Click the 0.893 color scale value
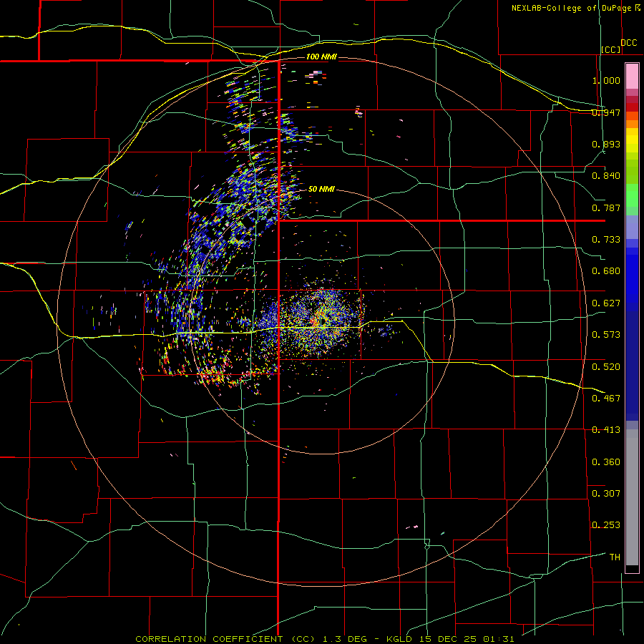The width and height of the screenshot is (644, 644). point(606,144)
